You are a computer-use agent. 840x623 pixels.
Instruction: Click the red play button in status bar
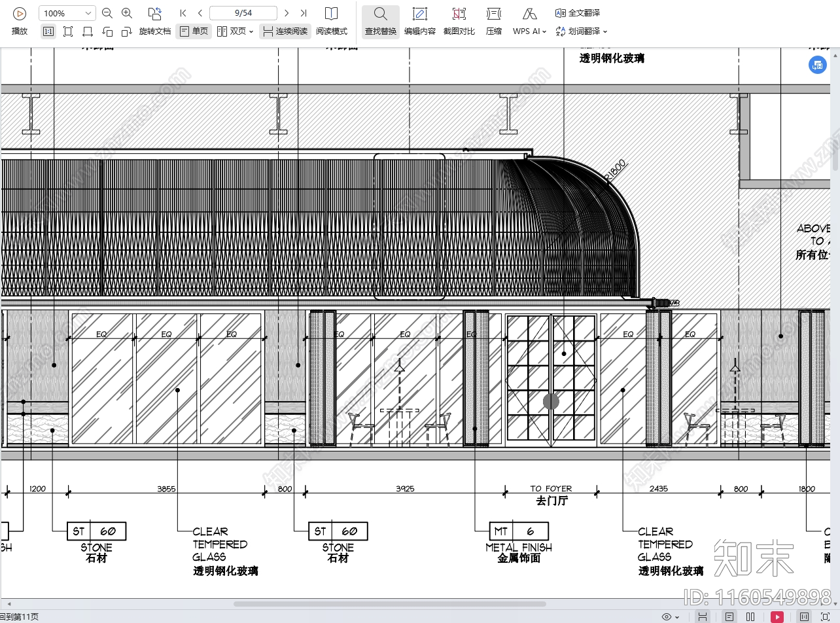(777, 616)
